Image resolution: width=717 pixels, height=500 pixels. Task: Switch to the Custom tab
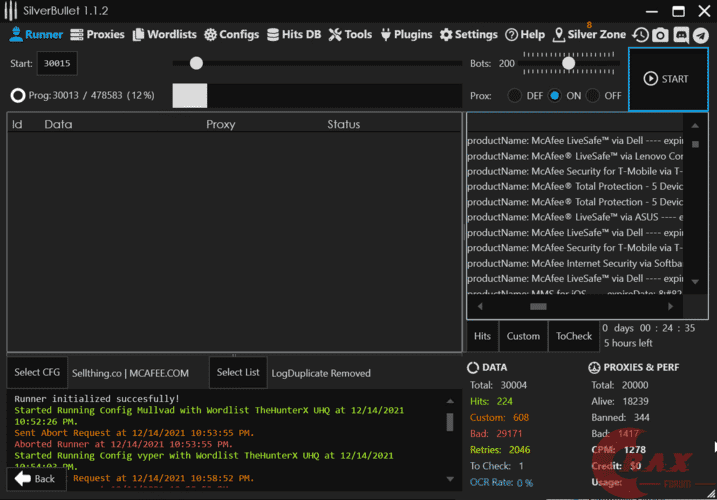[x=523, y=336]
